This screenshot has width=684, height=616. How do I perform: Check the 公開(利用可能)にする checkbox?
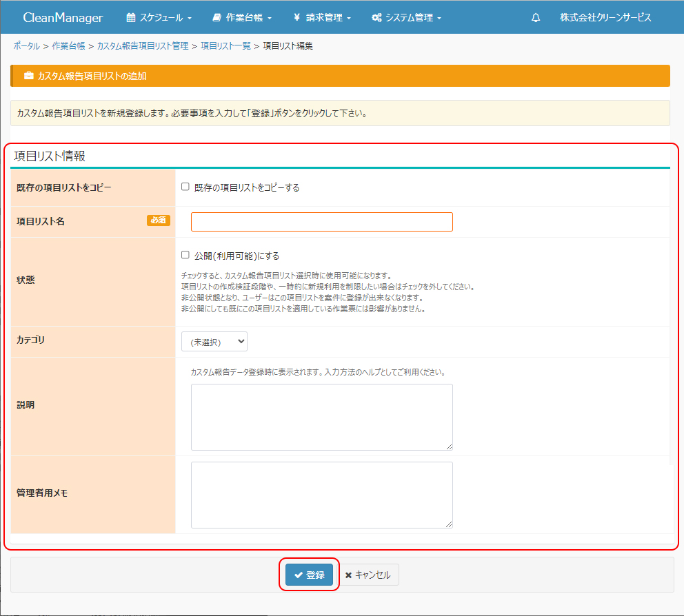pos(185,255)
